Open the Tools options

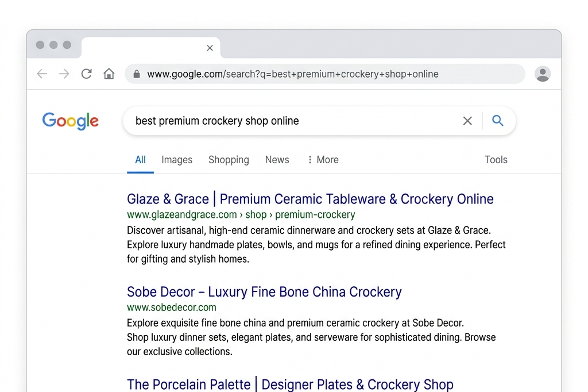click(496, 160)
